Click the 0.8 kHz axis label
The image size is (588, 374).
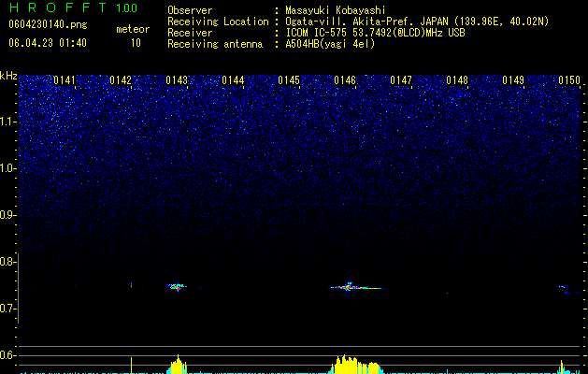8,262
